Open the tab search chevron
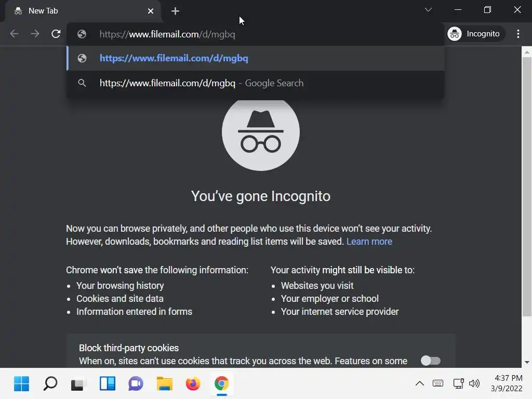 [428, 10]
